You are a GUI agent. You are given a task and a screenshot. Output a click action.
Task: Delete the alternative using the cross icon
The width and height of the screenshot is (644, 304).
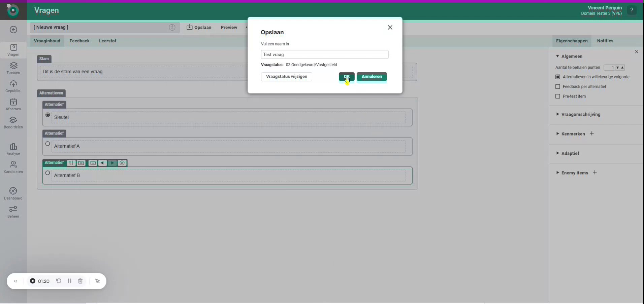point(122,163)
